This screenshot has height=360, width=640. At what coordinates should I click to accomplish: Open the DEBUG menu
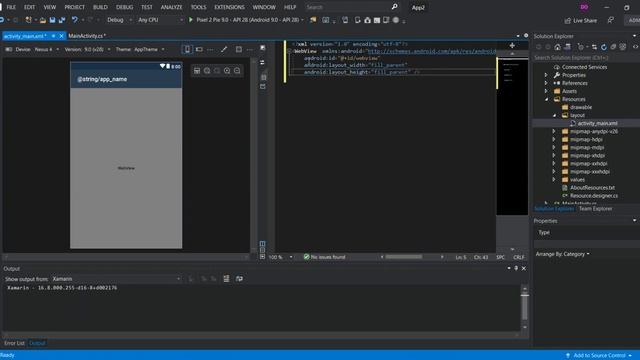click(124, 7)
